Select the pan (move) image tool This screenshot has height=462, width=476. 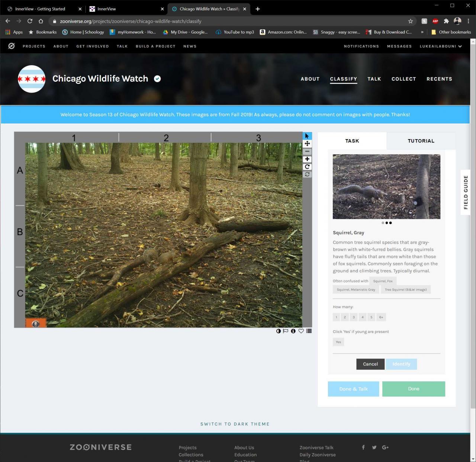coord(307,144)
